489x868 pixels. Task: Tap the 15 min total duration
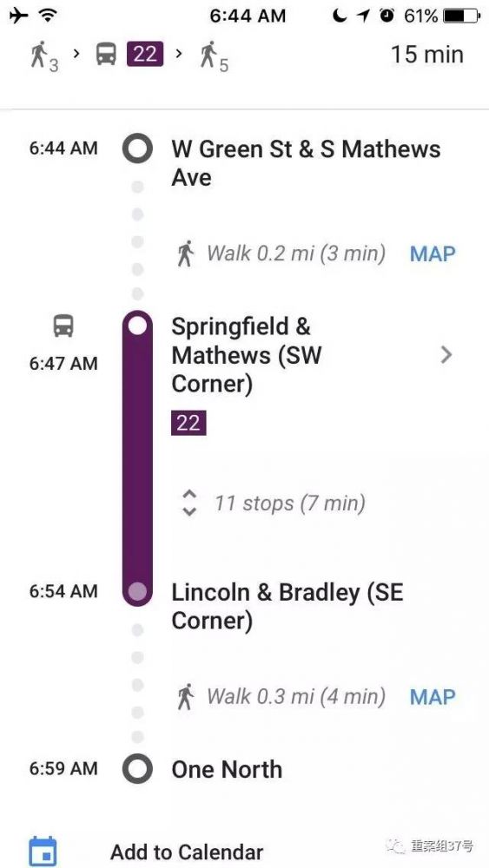(x=427, y=54)
